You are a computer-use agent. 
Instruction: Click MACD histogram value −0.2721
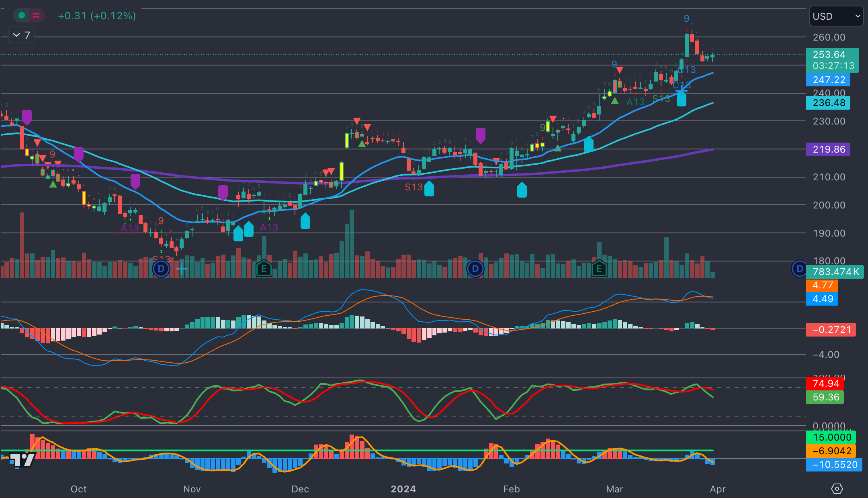831,330
